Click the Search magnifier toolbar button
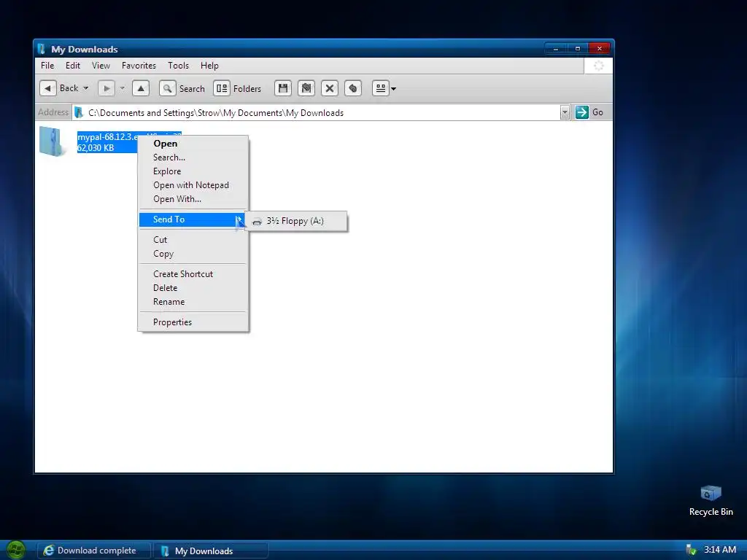Viewport: 747px width, 560px height. [x=167, y=88]
